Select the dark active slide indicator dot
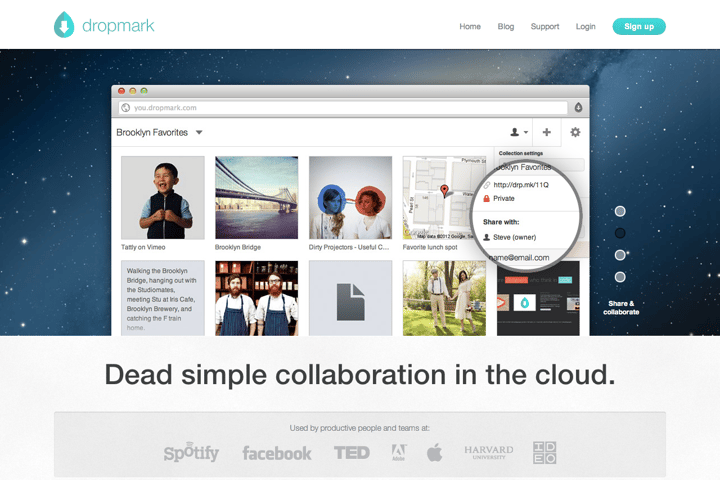This screenshot has width=720, height=480. click(x=620, y=233)
